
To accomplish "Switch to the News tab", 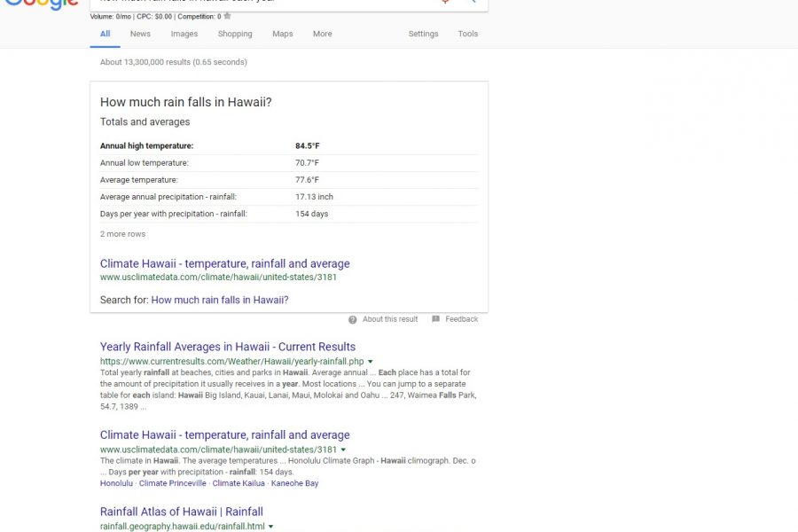I will [140, 34].
